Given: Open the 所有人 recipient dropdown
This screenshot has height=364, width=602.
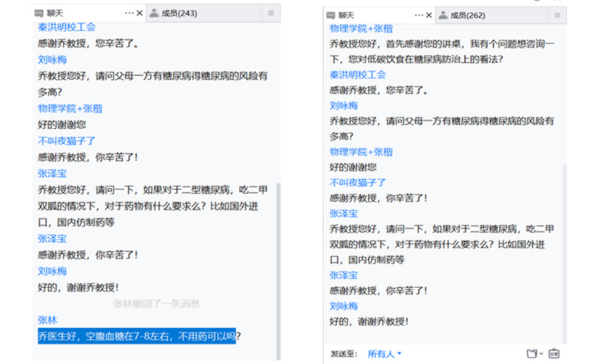Looking at the screenshot, I should pyautogui.click(x=384, y=353).
